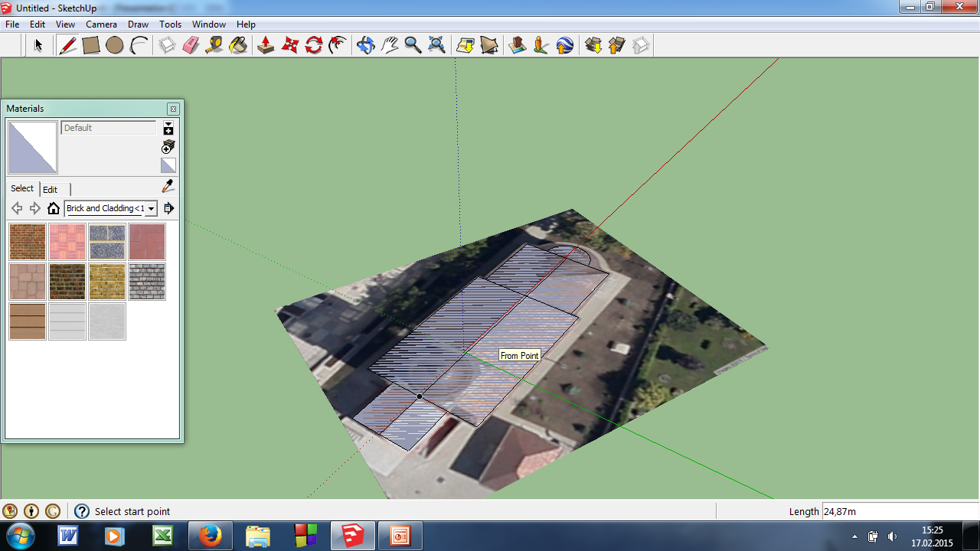Activate the Tape Measure tool
Screen dimensions: 980x551
pos(214,45)
